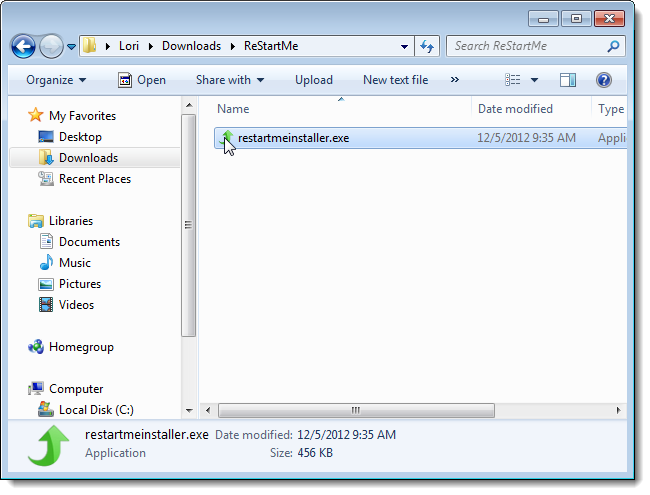
Task: Sort files by the Name column
Action: [233, 109]
